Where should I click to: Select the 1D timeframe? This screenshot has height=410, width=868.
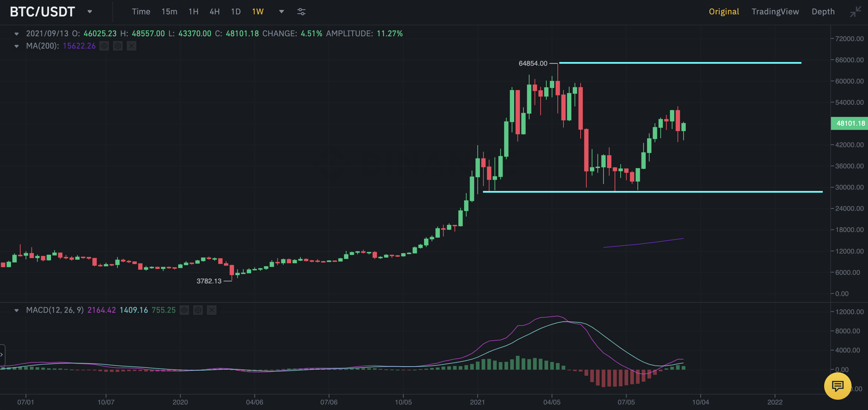(236, 12)
